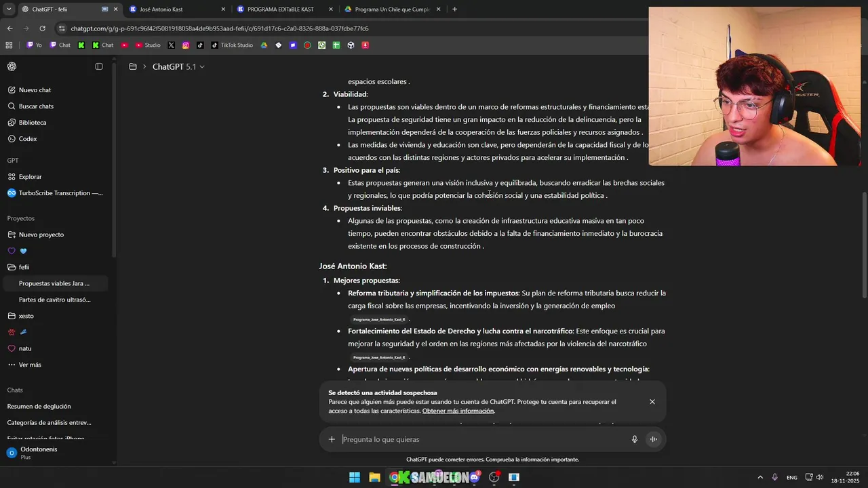Start voice mode in composer
The height and width of the screenshot is (488, 868).
(x=654, y=439)
